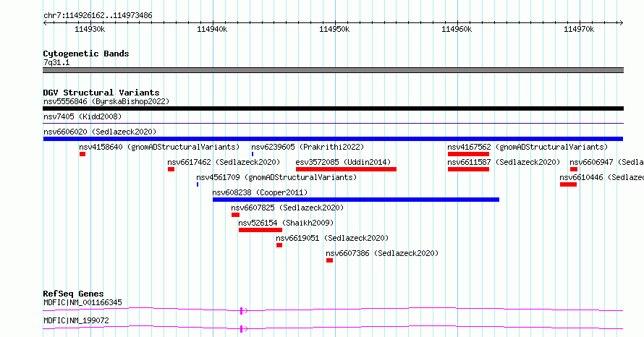Click the nsv6617462 red block
Screen dimensions: 644x337
(171, 169)
